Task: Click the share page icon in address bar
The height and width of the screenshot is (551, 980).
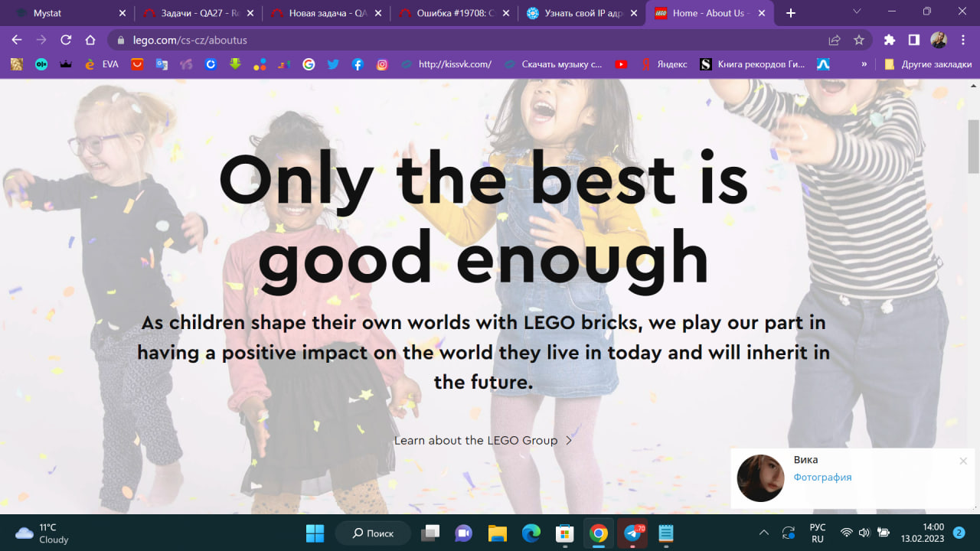Action: pyautogui.click(x=835, y=40)
